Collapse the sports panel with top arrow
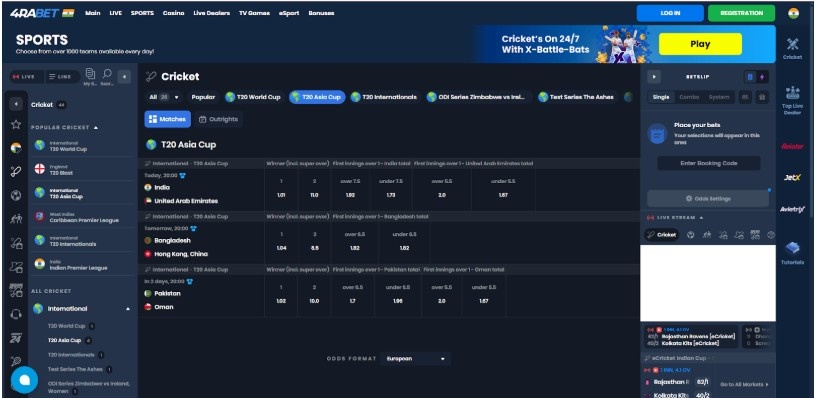Image resolution: width=815 pixels, height=398 pixels. click(124, 76)
